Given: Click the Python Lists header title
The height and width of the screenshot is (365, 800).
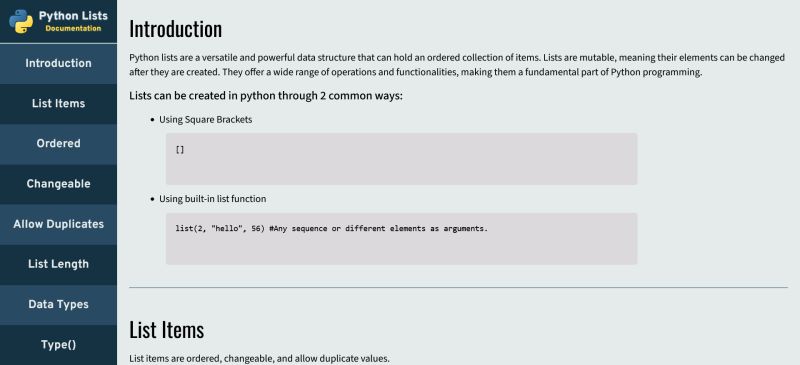Looking at the screenshot, I should 73,16.
